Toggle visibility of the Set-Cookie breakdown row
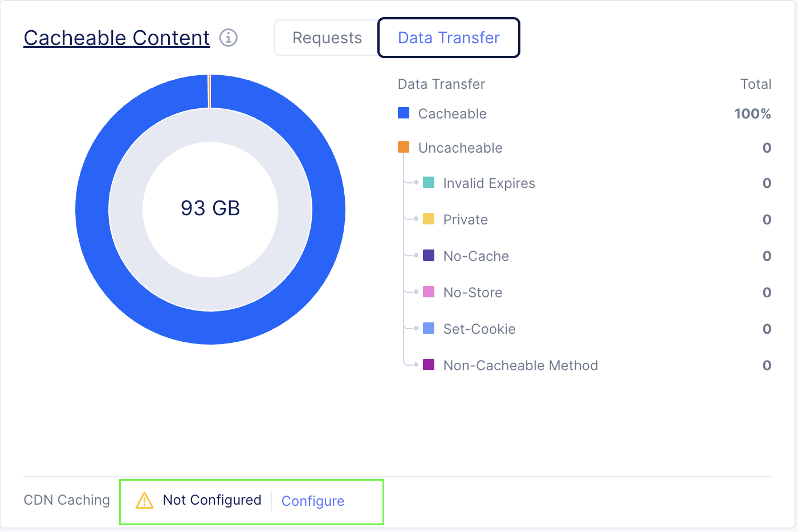The image size is (798, 532). (x=479, y=329)
